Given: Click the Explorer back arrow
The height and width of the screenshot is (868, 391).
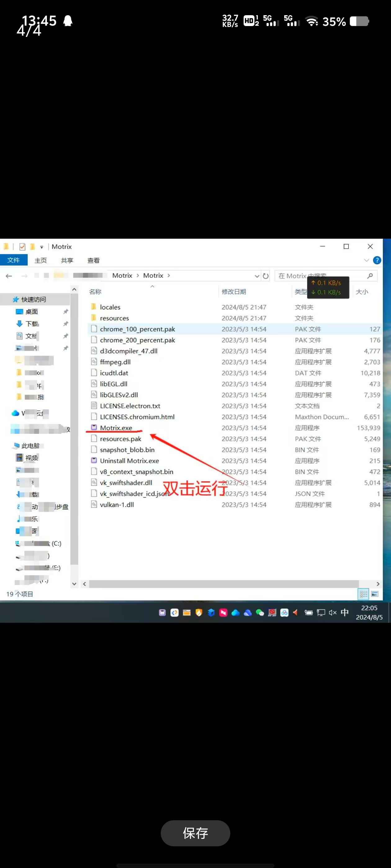Looking at the screenshot, I should pyautogui.click(x=9, y=276).
